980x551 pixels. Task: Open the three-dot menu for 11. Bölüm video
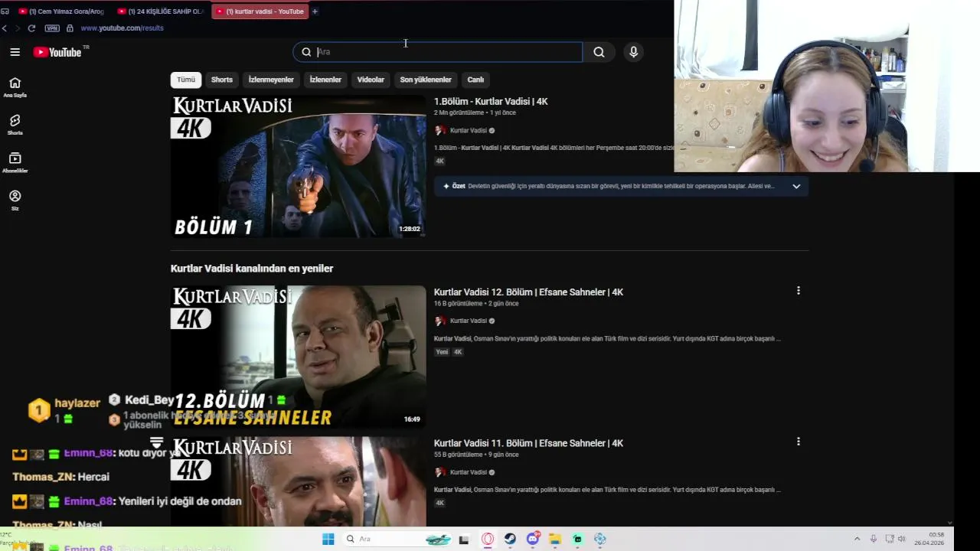point(798,442)
